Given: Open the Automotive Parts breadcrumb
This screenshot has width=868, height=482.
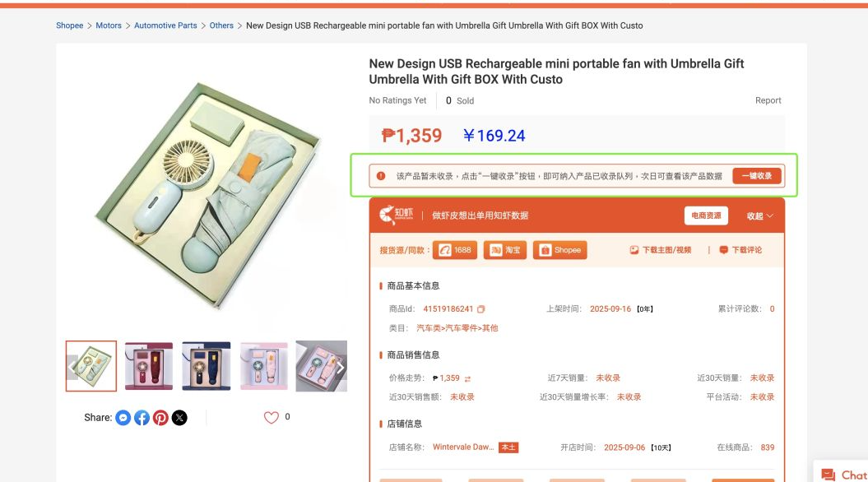Looking at the screenshot, I should coord(165,25).
